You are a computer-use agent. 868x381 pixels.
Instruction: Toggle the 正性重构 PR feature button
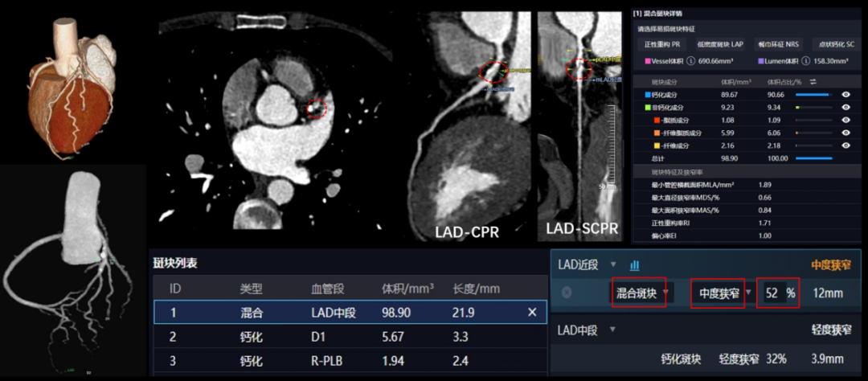[x=662, y=43]
